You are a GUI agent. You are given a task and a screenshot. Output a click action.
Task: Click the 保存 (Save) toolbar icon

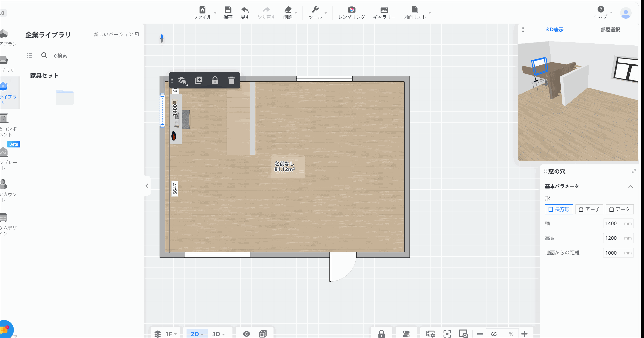(228, 10)
